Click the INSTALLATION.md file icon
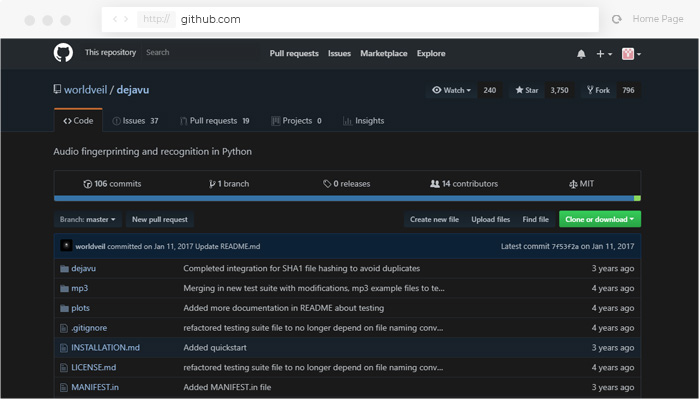700x400 pixels. 64,348
